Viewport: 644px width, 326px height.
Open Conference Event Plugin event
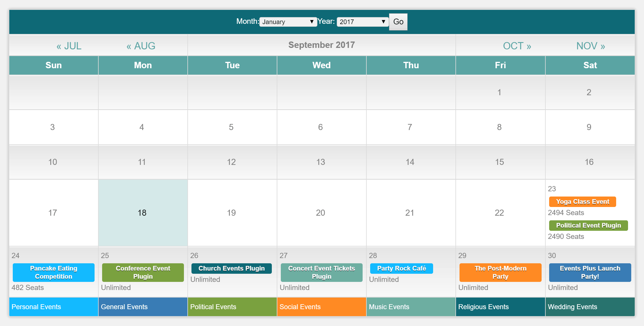pyautogui.click(x=143, y=272)
